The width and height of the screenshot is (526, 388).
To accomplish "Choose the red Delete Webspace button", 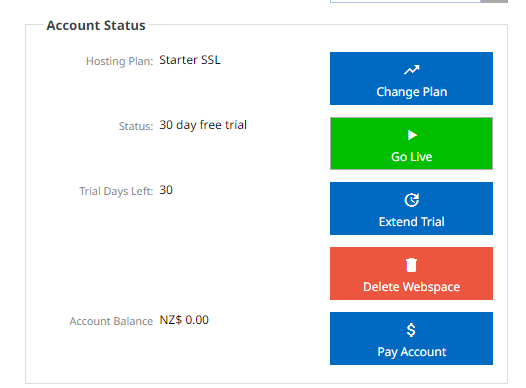I will click(x=411, y=273).
